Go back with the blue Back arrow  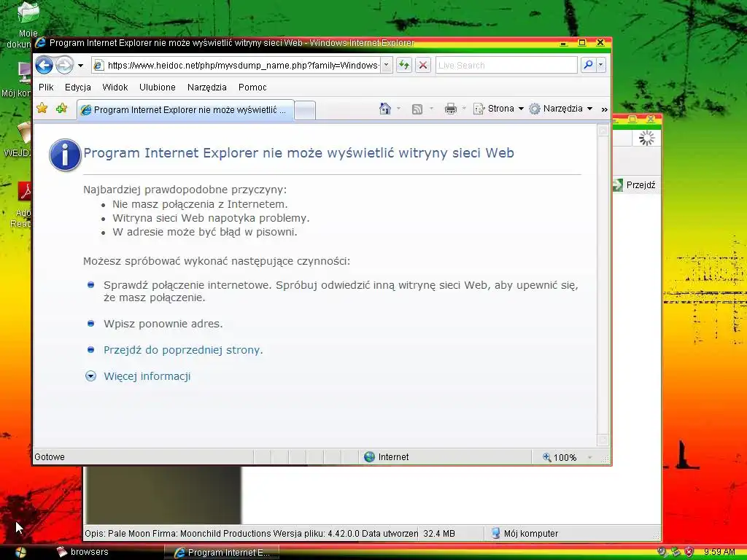coord(44,65)
